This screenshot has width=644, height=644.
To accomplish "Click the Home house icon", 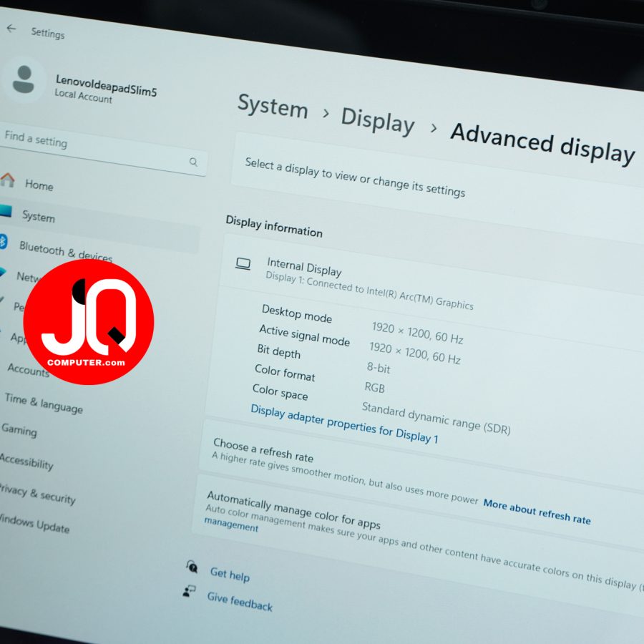I will coord(7,180).
